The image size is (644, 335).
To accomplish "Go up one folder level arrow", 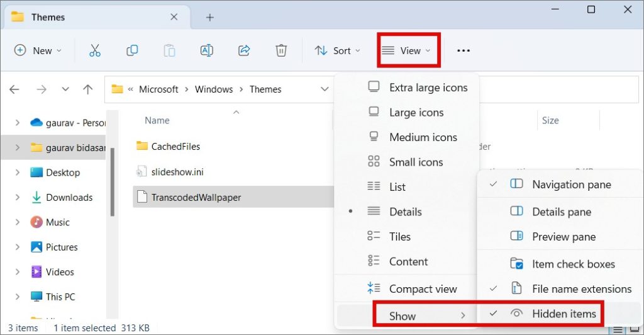I will pyautogui.click(x=87, y=89).
